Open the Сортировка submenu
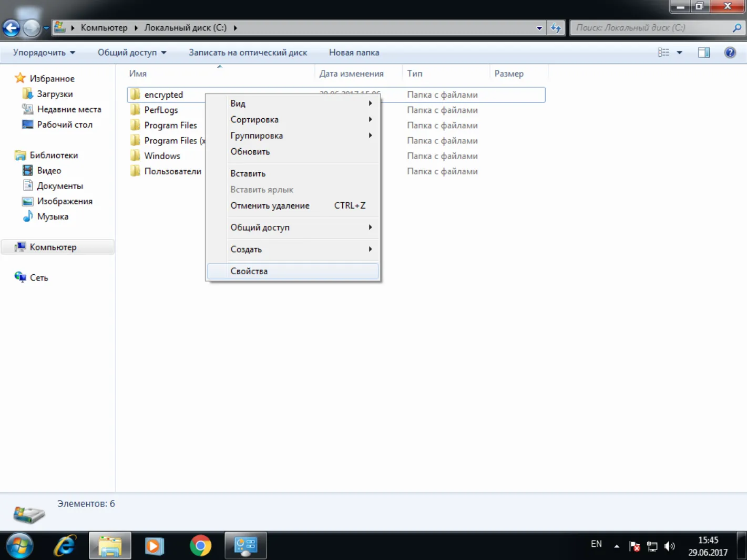This screenshot has width=747, height=560. tap(293, 120)
